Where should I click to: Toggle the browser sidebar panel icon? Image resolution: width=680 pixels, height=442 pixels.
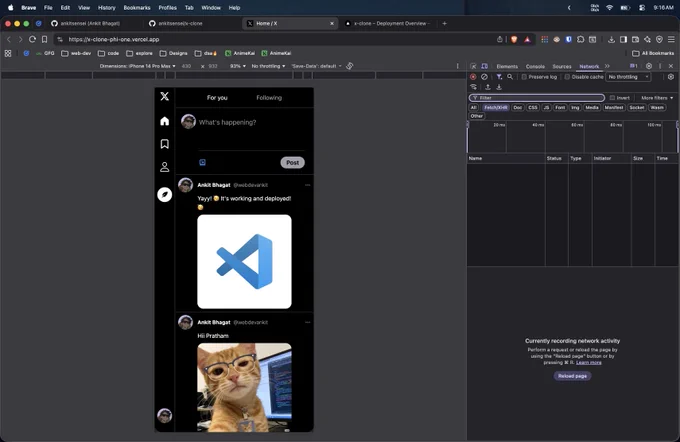click(623, 39)
